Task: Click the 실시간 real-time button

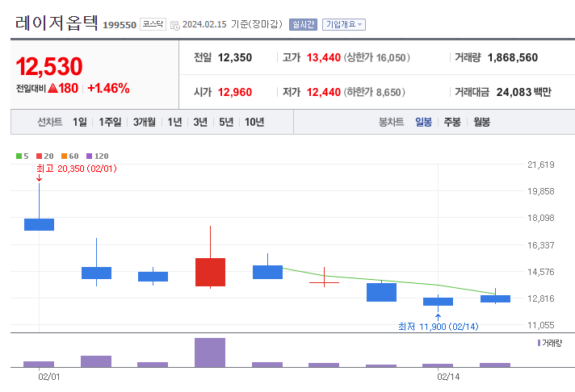Action: [303, 24]
